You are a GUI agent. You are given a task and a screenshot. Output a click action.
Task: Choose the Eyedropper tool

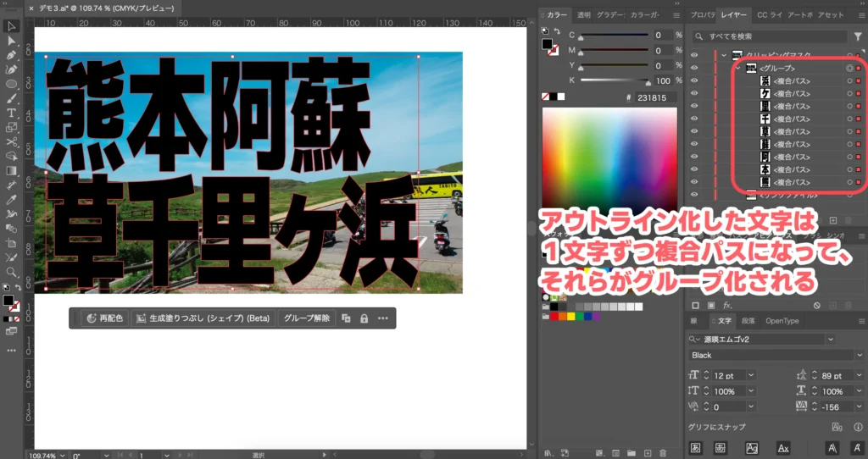pos(12,200)
